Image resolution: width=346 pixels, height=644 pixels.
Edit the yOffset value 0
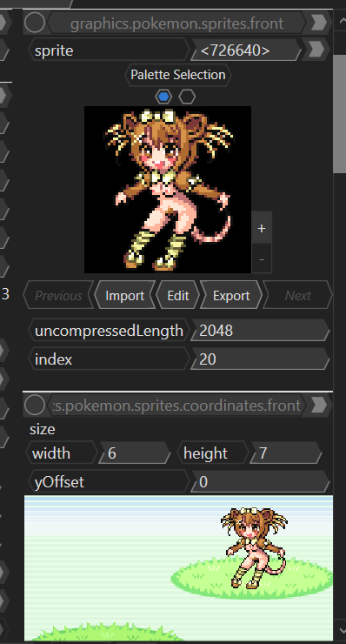(260, 481)
